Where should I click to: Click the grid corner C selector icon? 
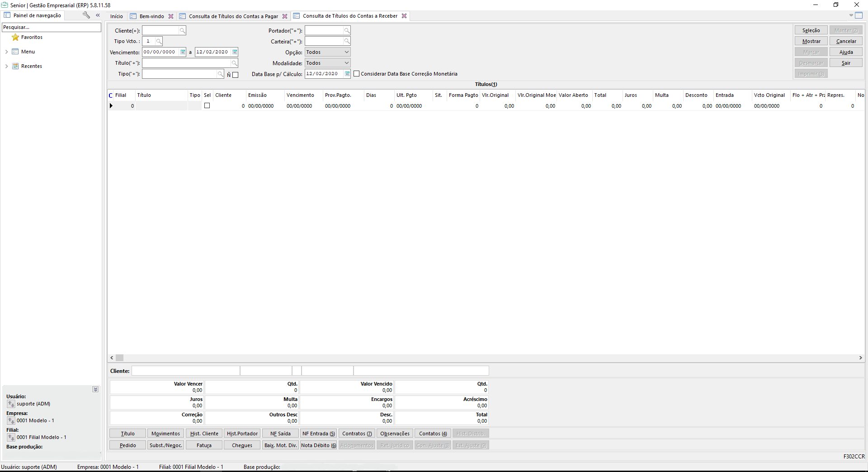[111, 95]
